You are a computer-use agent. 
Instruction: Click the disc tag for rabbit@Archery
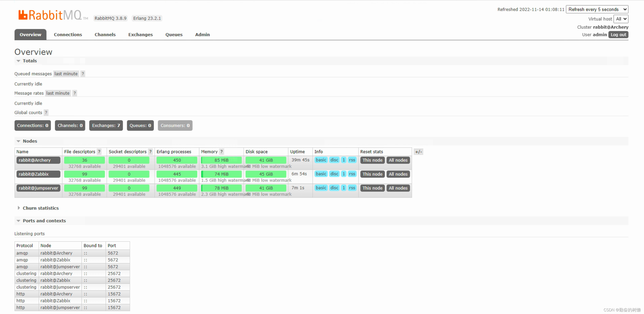coord(334,160)
